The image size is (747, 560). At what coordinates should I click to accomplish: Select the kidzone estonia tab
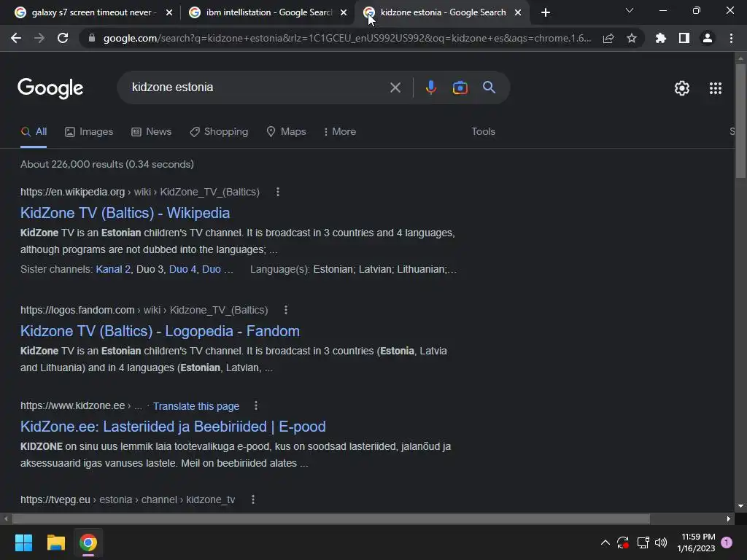[442, 12]
